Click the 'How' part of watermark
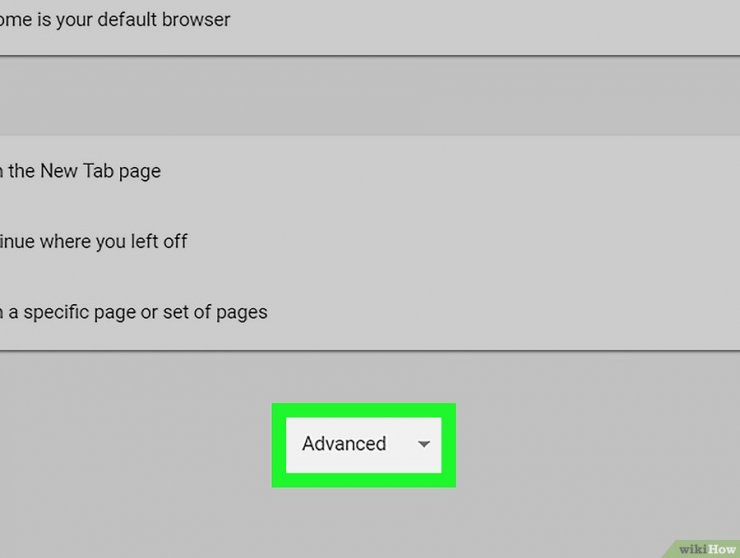The width and height of the screenshot is (740, 558). (x=722, y=550)
